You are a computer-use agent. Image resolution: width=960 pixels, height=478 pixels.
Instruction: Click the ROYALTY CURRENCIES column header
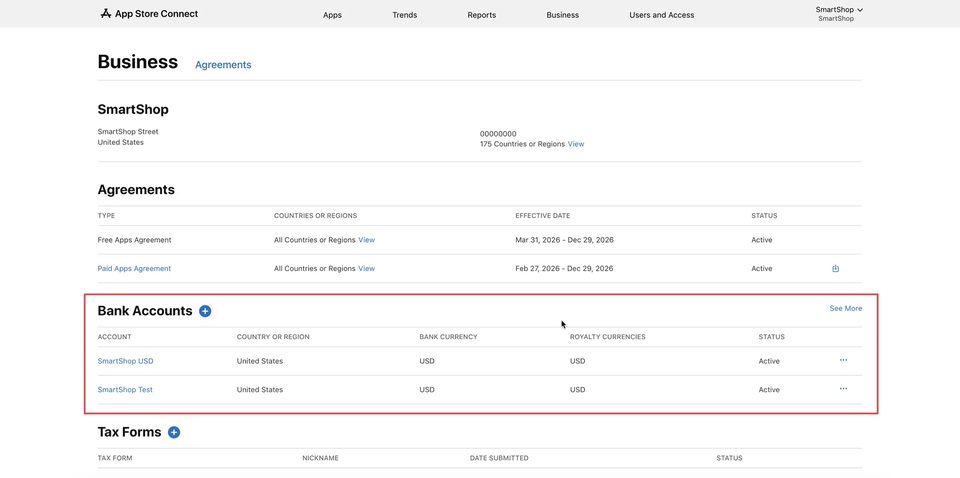point(607,337)
